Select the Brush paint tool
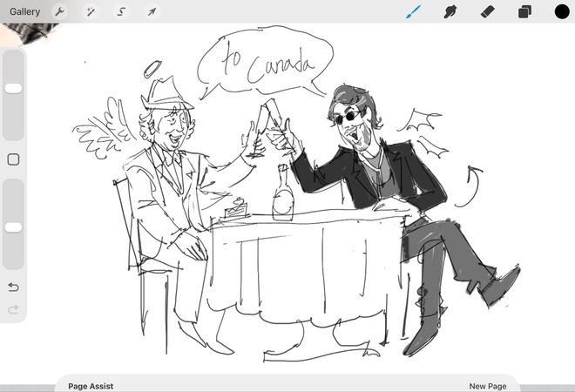Viewport: 575px width, 392px height. [x=414, y=12]
